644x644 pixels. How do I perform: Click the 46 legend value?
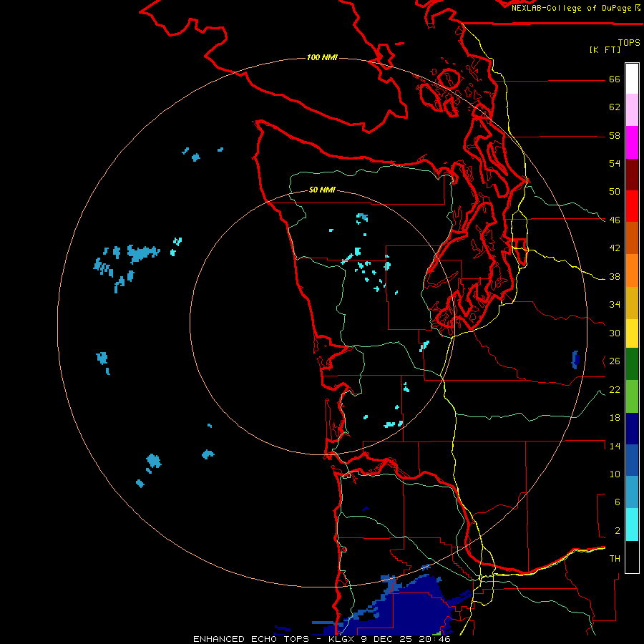click(615, 220)
